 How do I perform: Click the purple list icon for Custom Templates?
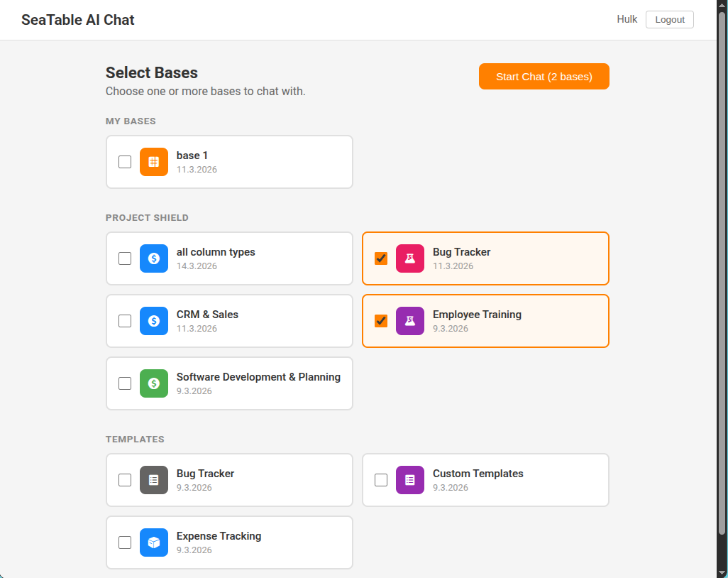[410, 480]
